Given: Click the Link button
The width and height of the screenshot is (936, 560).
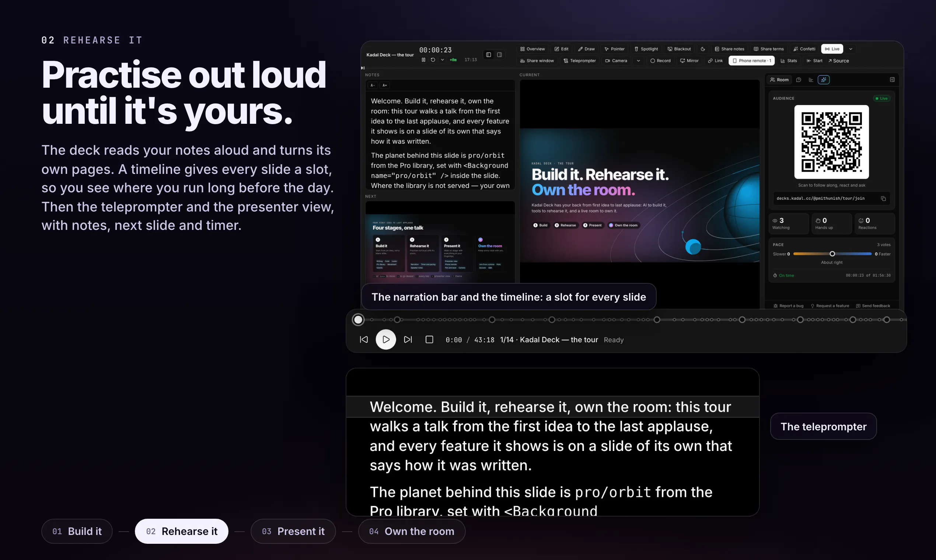Looking at the screenshot, I should pyautogui.click(x=715, y=61).
